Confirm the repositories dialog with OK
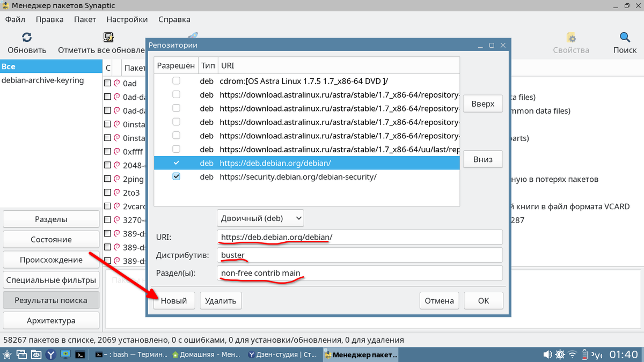This screenshot has width=644, height=362. point(484,300)
